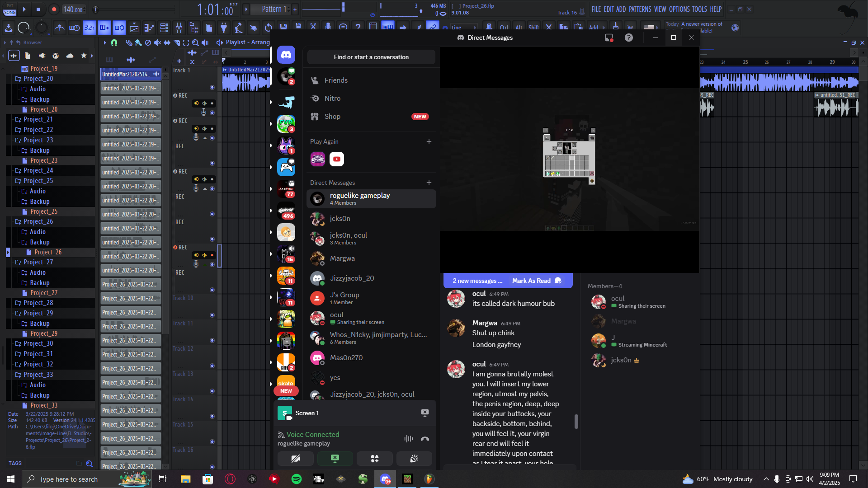The image size is (868, 488).
Task: Open noise suppression settings icon
Action: coord(408,439)
